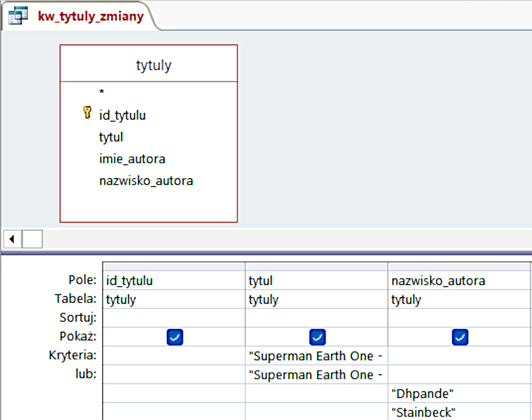This screenshot has width=532, height=420.
Task: Select nazwisko_autora in the tytuly field list
Action: tap(146, 181)
